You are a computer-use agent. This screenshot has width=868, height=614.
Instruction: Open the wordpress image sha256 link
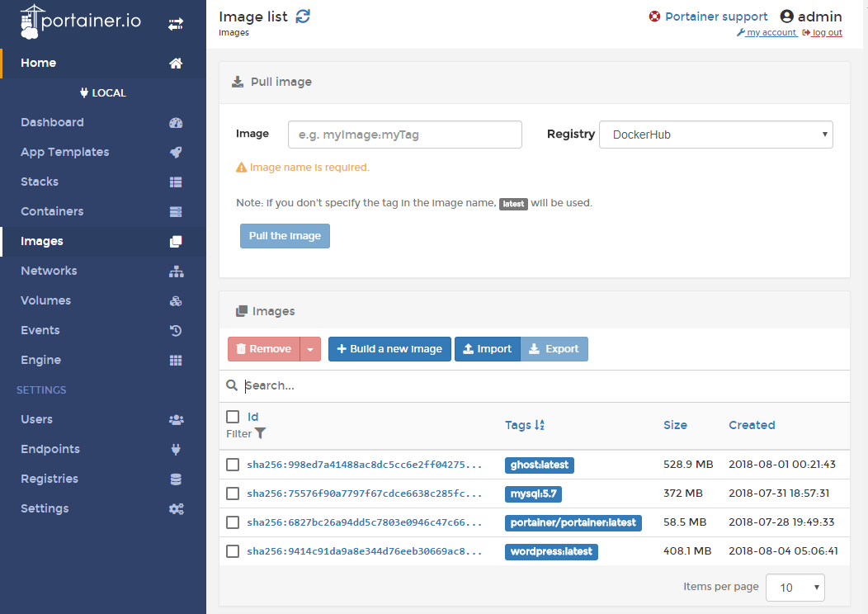pos(364,551)
